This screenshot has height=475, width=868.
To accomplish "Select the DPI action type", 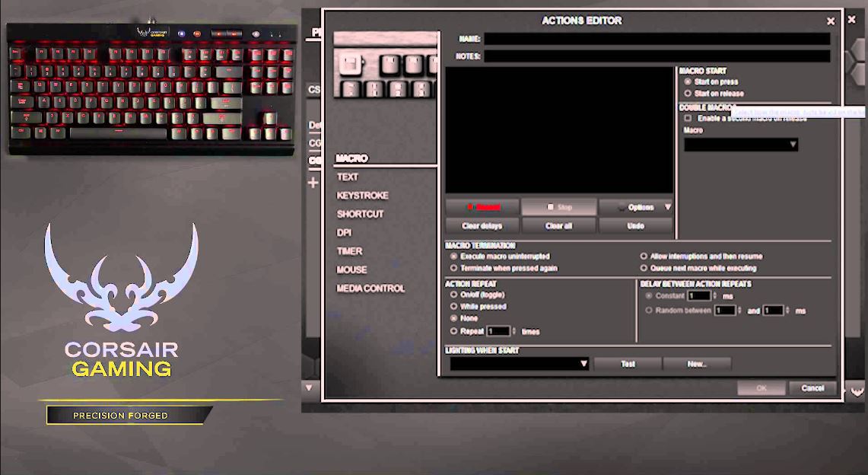I will click(x=344, y=232).
